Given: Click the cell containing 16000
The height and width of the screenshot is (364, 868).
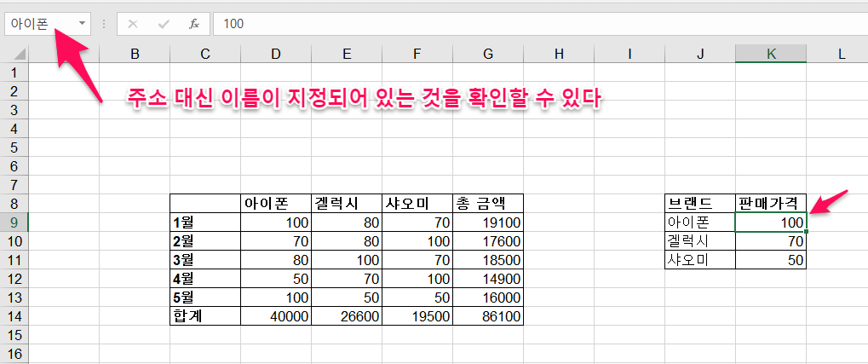Looking at the screenshot, I should coord(488,298).
